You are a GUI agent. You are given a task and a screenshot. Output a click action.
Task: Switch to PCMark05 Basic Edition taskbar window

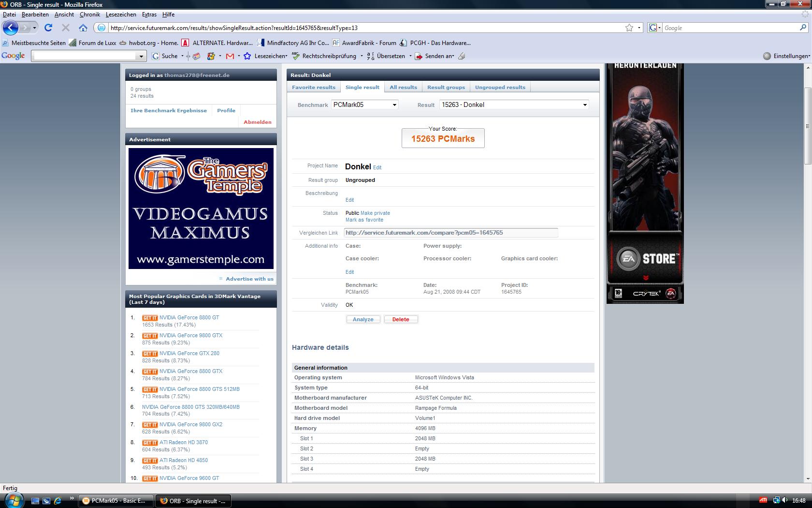(x=116, y=501)
